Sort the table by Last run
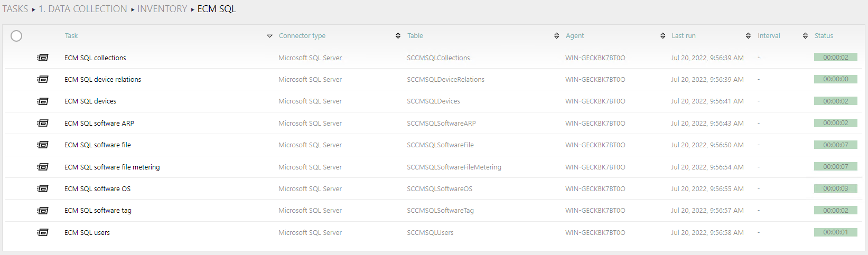The height and width of the screenshot is (255, 868). click(748, 36)
